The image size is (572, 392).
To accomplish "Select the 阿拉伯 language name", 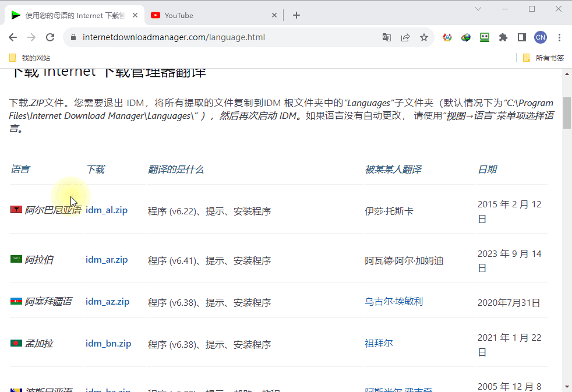I will [39, 260].
